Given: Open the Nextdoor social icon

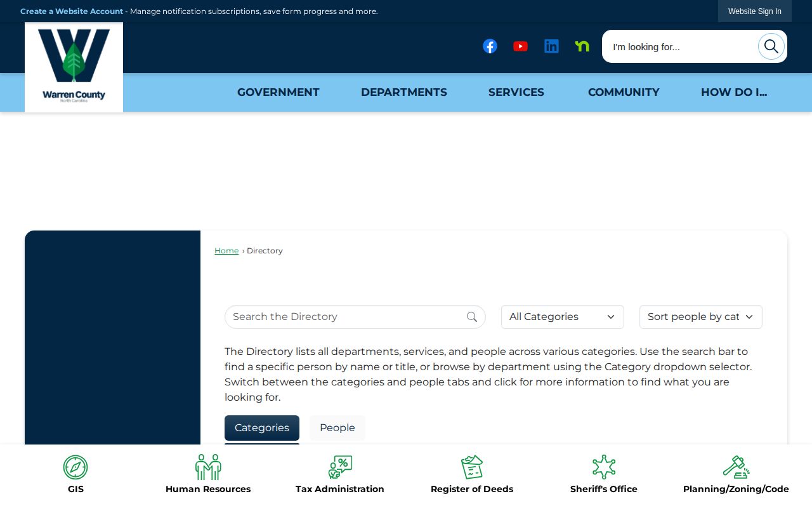Looking at the screenshot, I should point(582,46).
